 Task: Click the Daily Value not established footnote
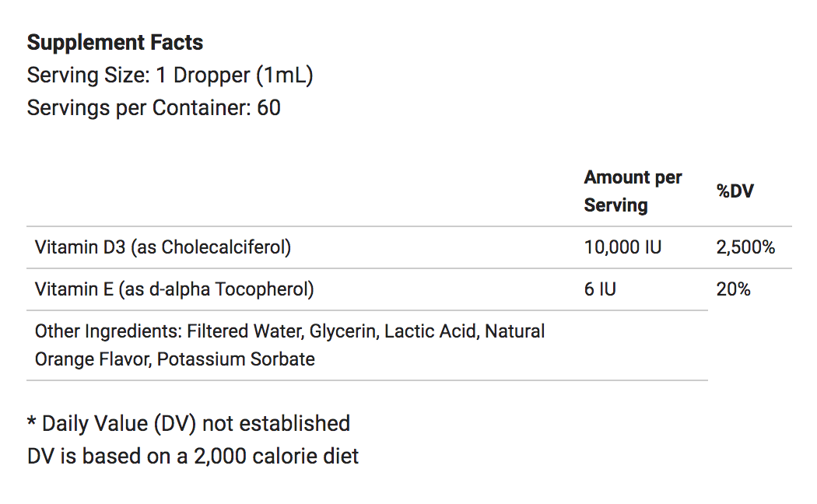(188, 423)
